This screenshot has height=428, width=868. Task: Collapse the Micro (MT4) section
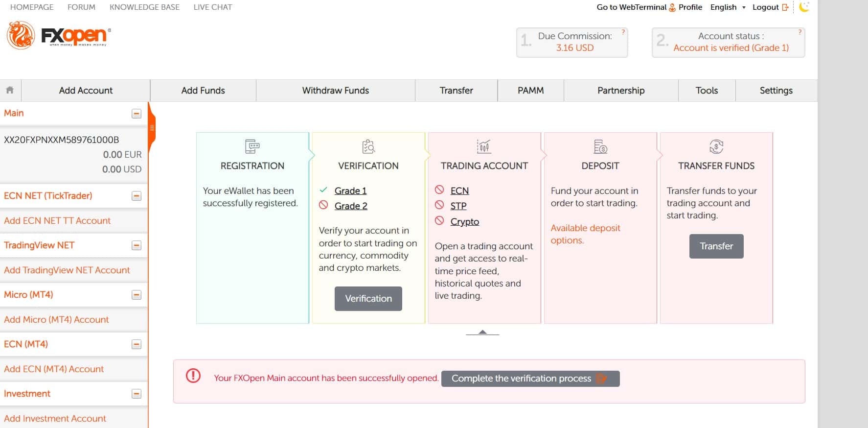click(x=137, y=295)
